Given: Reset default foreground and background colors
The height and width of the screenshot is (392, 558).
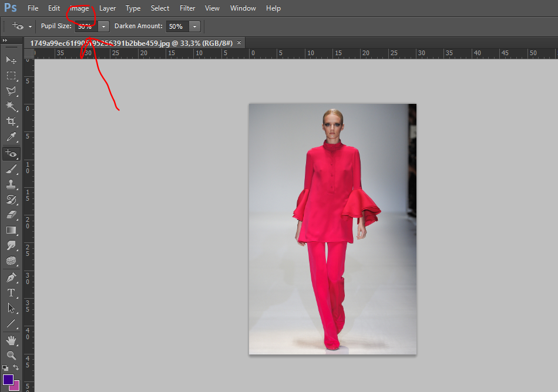Looking at the screenshot, I should (x=5, y=368).
